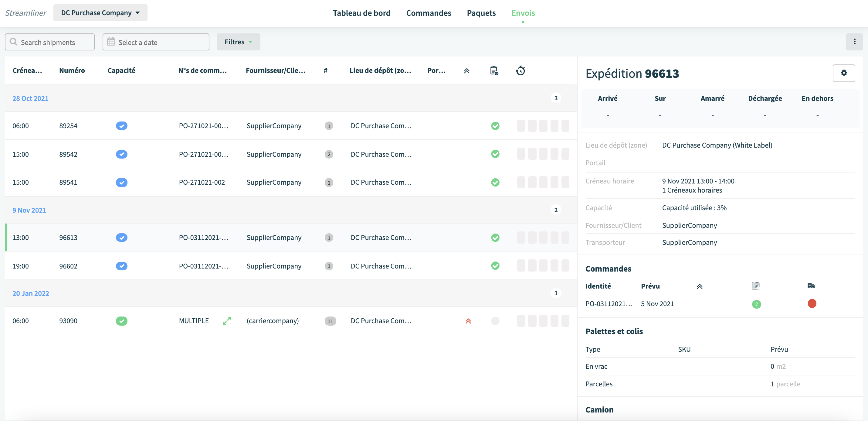Click blue capacity check for shipment 96613

click(121, 238)
